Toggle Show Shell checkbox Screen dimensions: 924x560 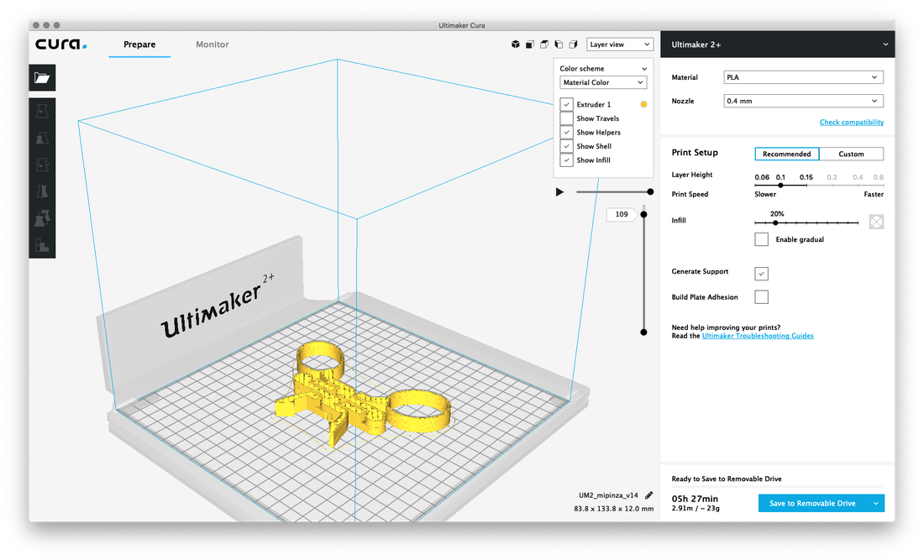point(566,146)
